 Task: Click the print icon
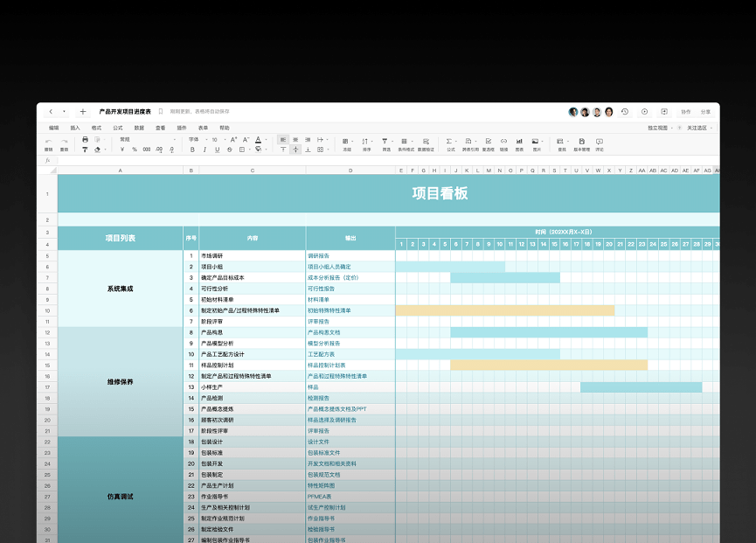[86, 139]
